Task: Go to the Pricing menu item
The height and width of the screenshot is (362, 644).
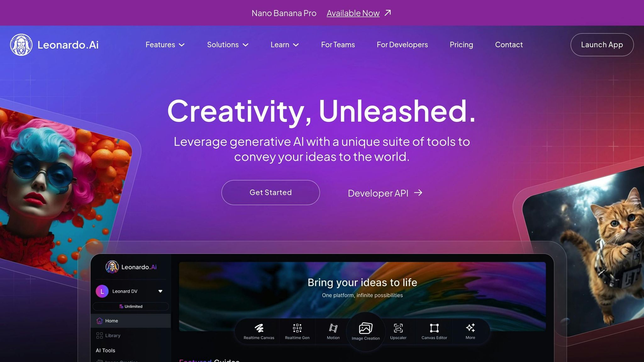Action: (461, 45)
